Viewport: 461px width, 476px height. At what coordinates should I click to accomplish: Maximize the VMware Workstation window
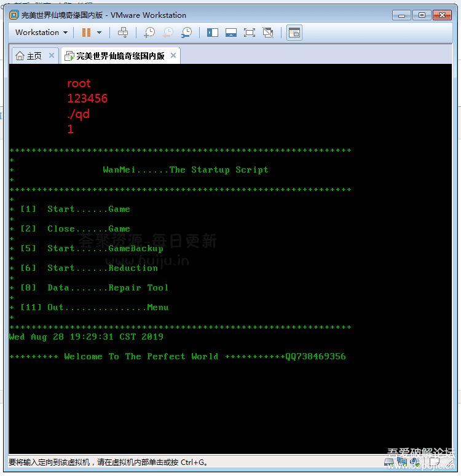pyautogui.click(x=422, y=15)
